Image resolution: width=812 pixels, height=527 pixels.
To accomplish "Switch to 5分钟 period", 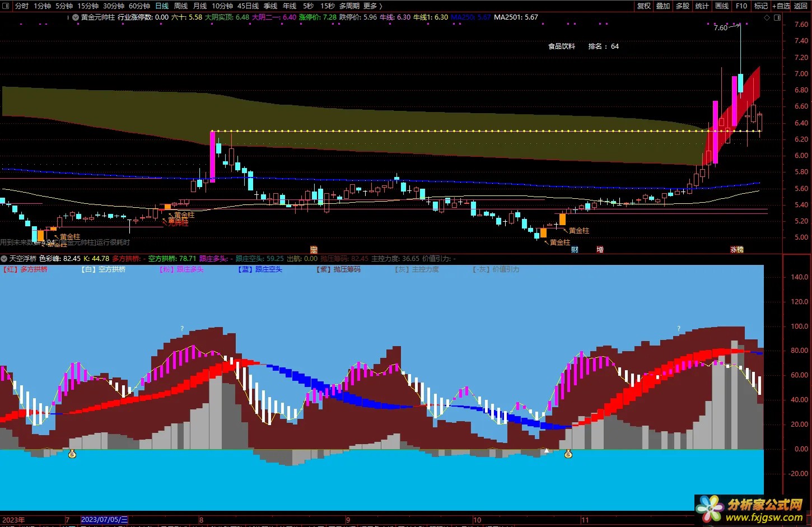I will pos(64,6).
